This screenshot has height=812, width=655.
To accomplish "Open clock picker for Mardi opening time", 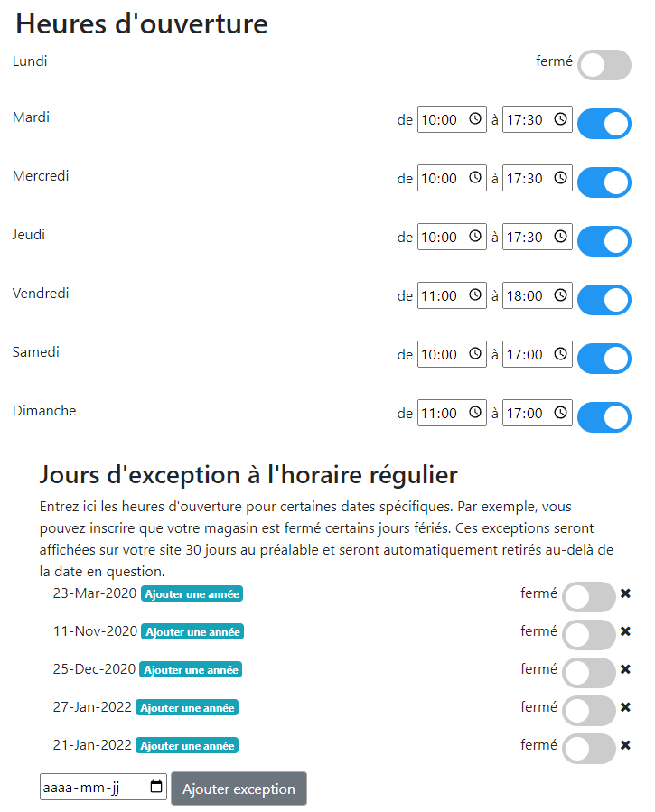I will [475, 118].
